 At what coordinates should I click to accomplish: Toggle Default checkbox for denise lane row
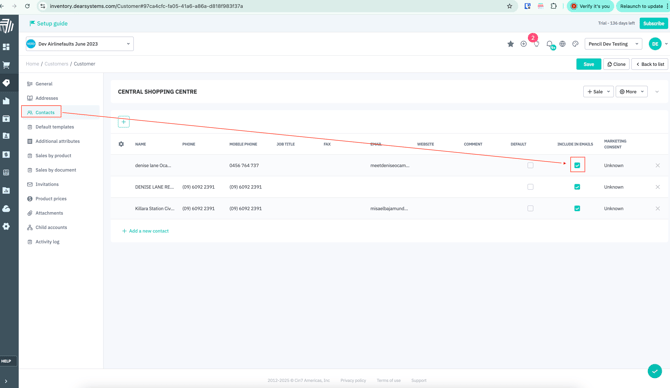pyautogui.click(x=530, y=165)
